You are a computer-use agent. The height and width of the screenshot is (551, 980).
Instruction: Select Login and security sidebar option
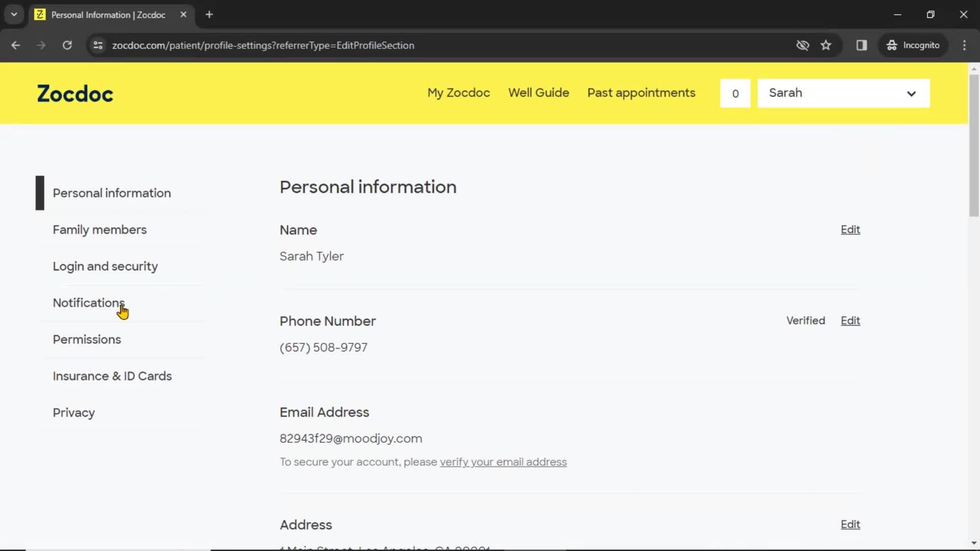click(x=105, y=266)
